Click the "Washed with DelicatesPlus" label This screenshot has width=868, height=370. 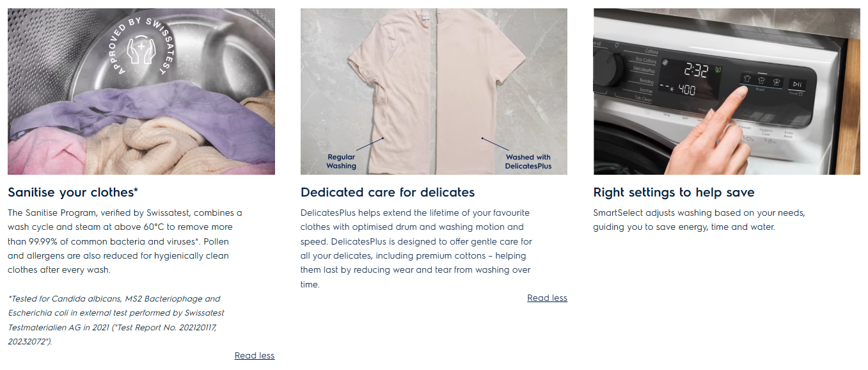tap(528, 161)
